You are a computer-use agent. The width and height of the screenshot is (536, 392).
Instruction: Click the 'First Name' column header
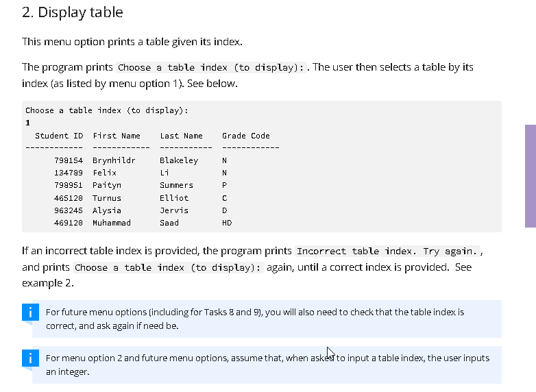(117, 136)
